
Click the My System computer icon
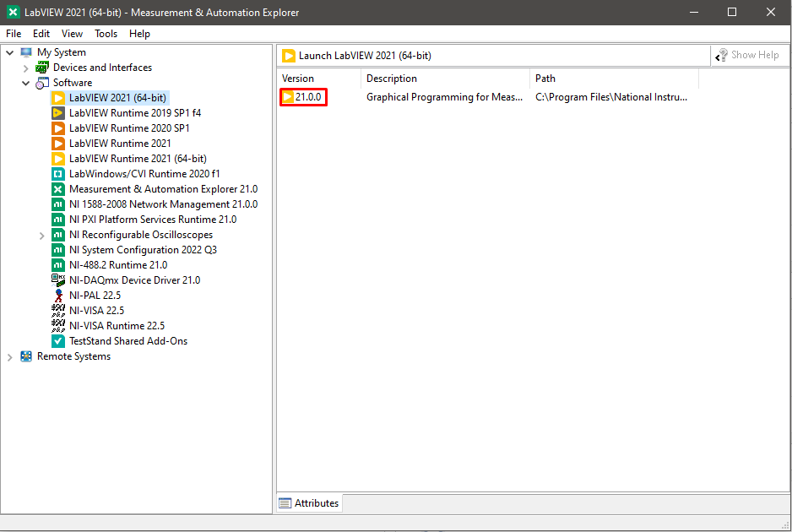[x=26, y=52]
